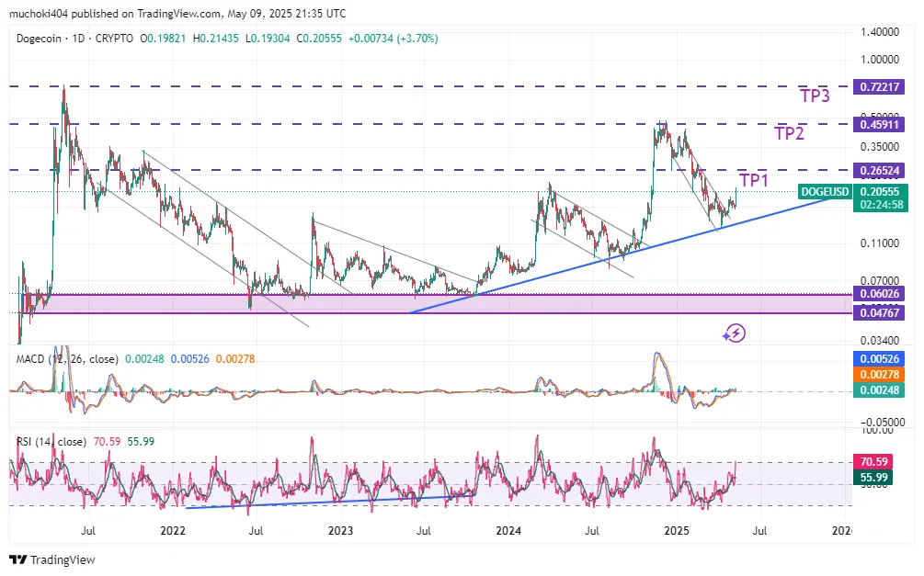Click the purple lightning replay icon

tap(735, 333)
